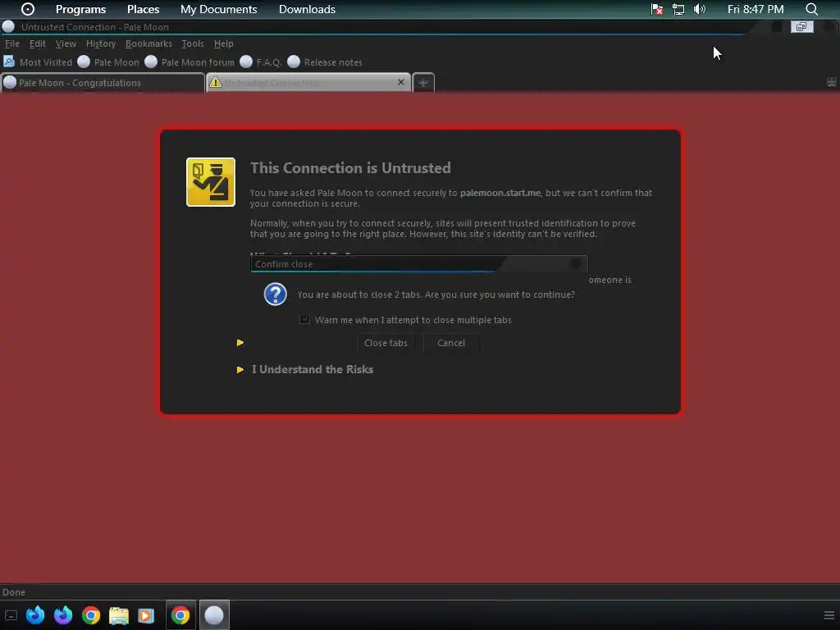This screenshot has height=630, width=840.
Task: Launch the blue Firefox taskbar icon
Action: pos(35,615)
